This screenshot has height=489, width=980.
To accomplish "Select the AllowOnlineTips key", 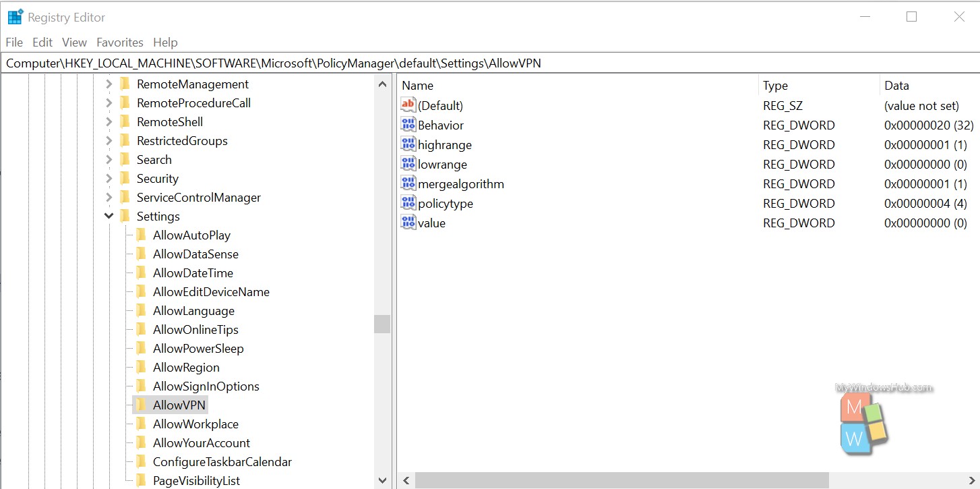I will [x=195, y=329].
